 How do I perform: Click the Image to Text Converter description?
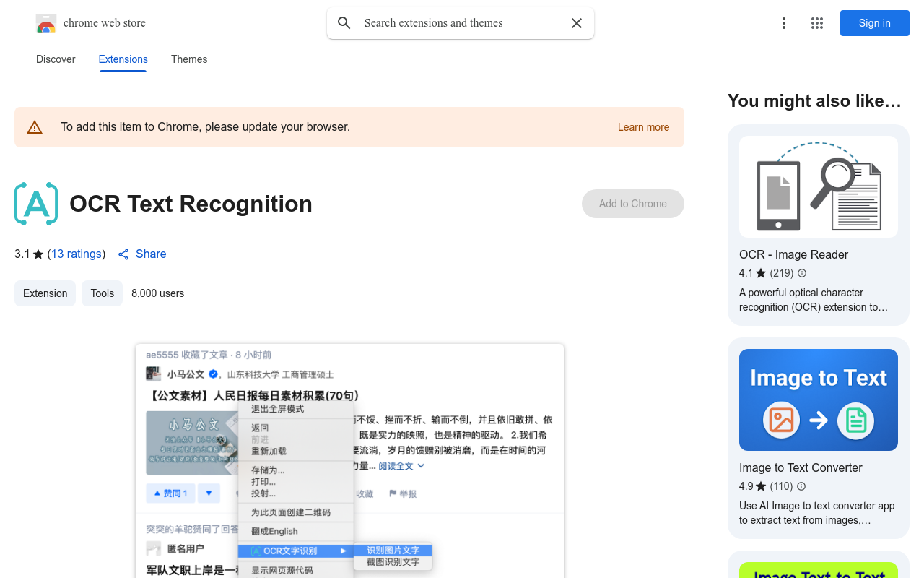pos(816,513)
